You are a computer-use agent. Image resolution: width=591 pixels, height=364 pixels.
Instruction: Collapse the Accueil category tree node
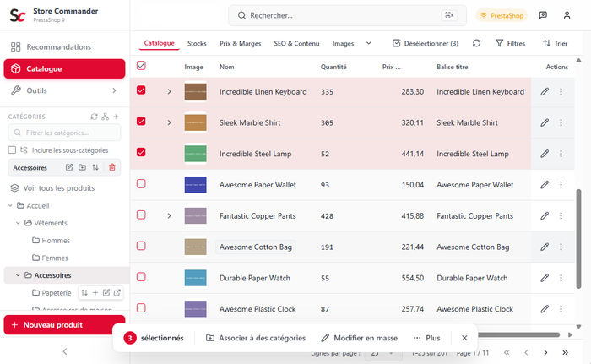[x=10, y=205]
